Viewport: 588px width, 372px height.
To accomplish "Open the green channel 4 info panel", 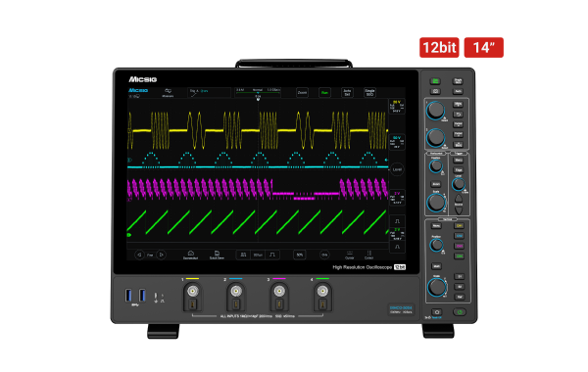I will [396, 234].
